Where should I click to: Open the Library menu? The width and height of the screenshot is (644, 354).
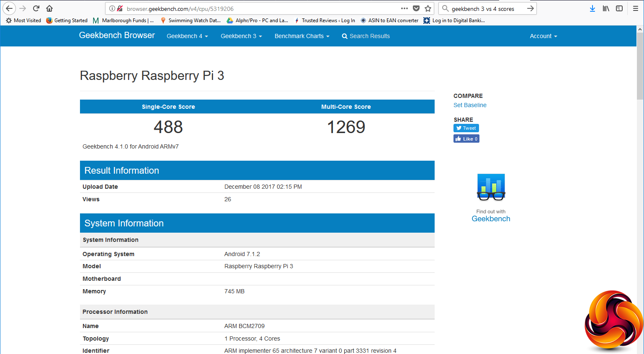606,8
